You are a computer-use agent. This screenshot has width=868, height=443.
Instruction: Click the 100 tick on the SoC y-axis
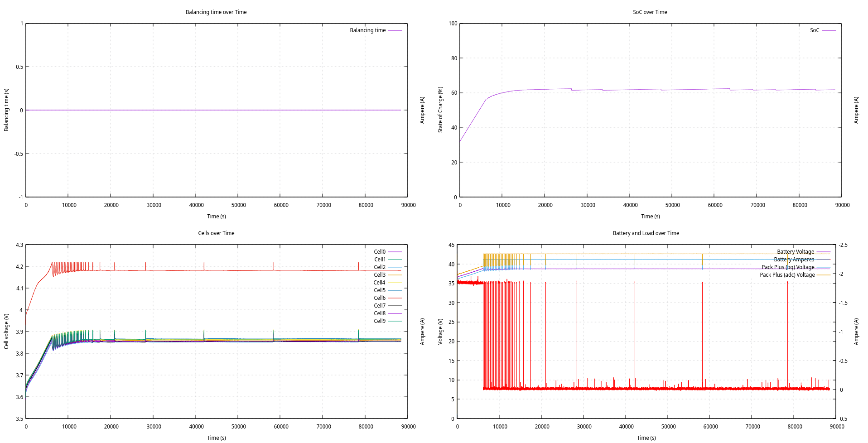point(453,24)
